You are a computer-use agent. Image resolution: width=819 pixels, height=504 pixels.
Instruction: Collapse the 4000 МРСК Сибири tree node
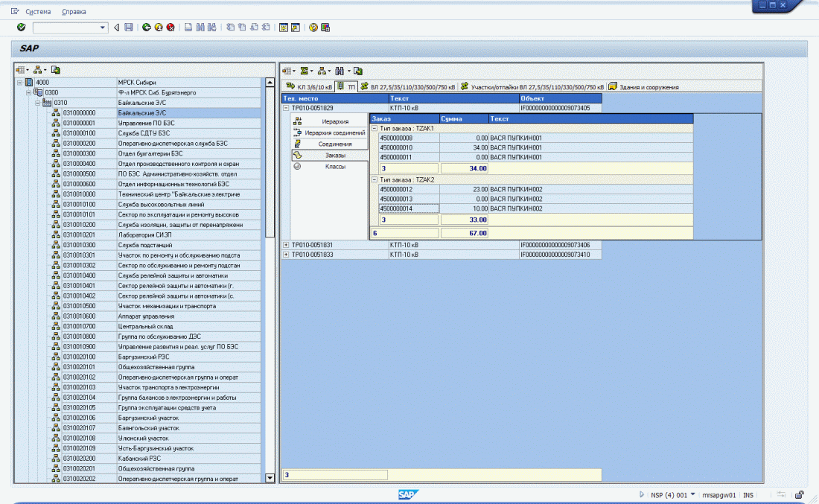tap(19, 83)
